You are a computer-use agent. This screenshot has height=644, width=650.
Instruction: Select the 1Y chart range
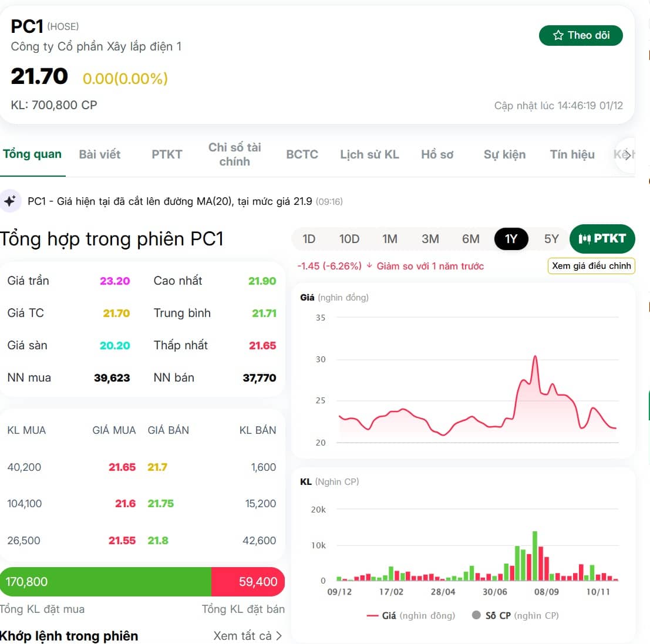point(511,239)
